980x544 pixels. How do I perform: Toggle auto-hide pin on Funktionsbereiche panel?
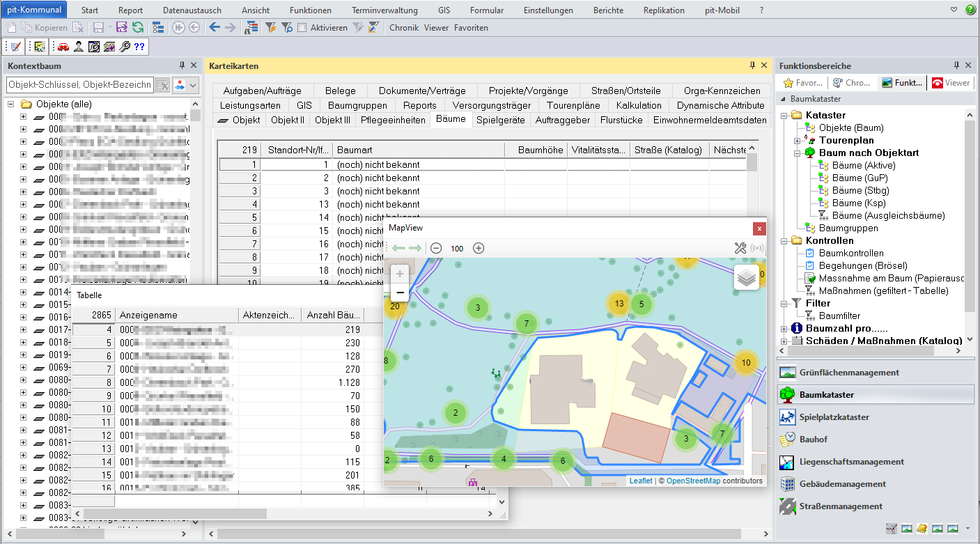[957, 65]
